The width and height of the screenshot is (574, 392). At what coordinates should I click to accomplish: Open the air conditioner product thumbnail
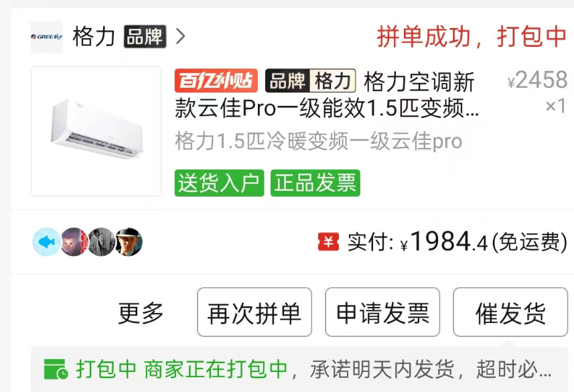[x=96, y=131]
